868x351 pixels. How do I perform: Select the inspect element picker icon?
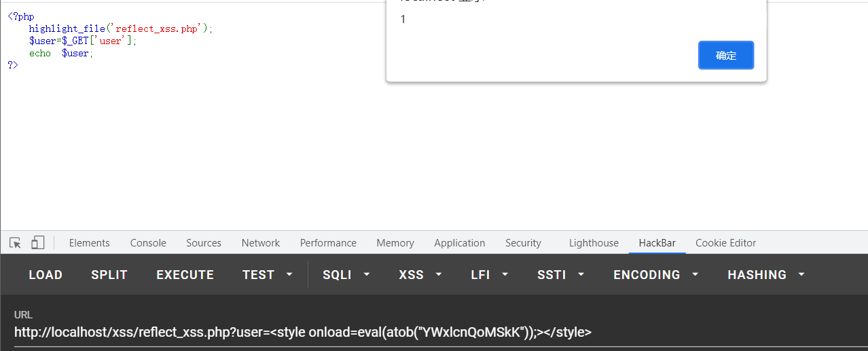coord(15,242)
